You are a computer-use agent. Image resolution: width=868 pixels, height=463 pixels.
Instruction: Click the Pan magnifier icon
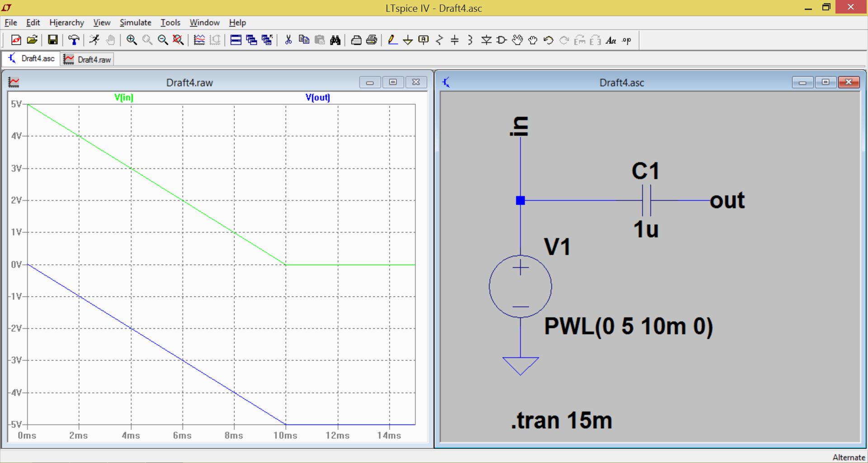(x=147, y=40)
